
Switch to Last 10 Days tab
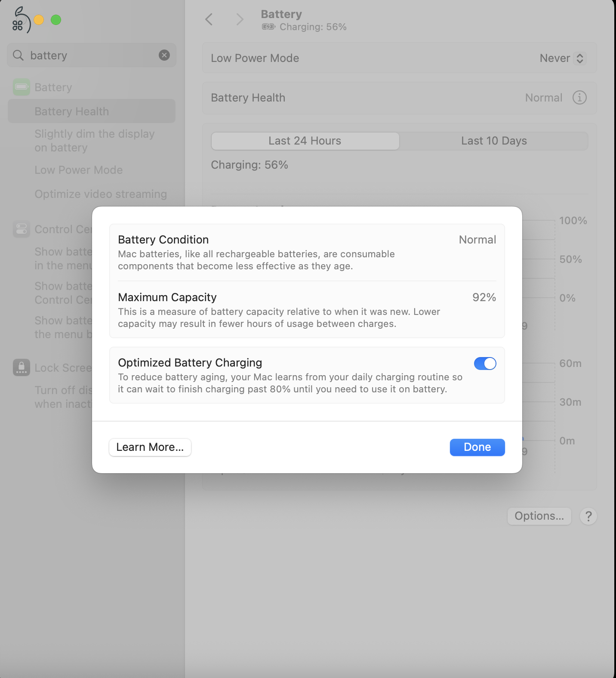click(x=494, y=141)
